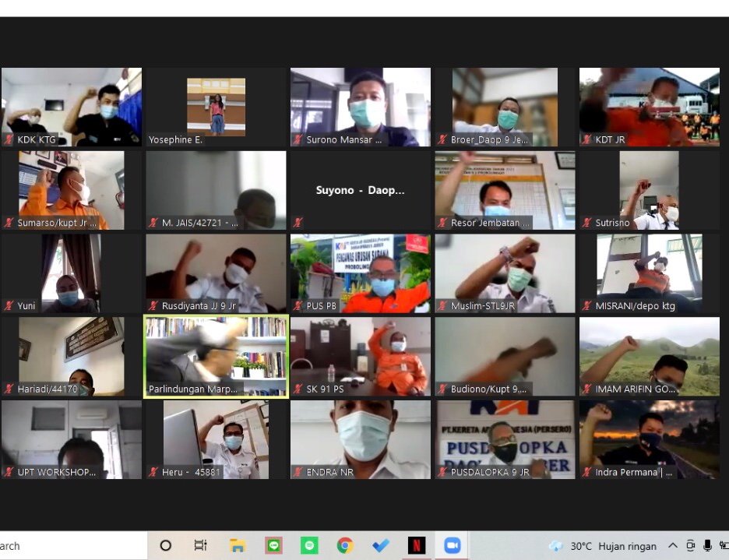The width and height of the screenshot is (729, 560).
Task: Open Task View in the taskbar
Action: (201, 545)
